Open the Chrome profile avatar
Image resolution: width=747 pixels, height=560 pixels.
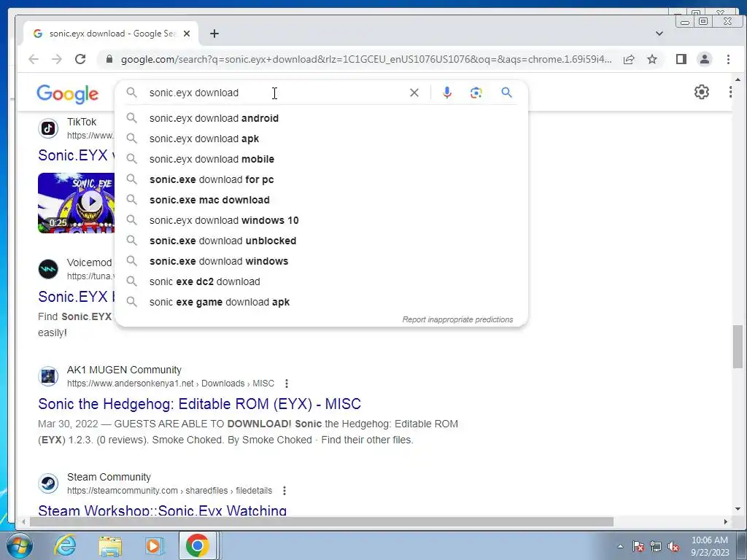705,59
